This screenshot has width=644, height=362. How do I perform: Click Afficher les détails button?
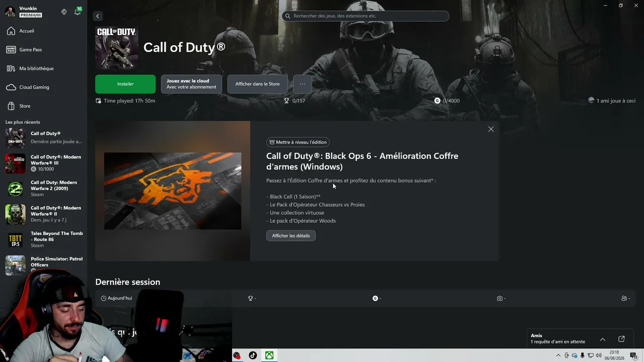click(291, 236)
